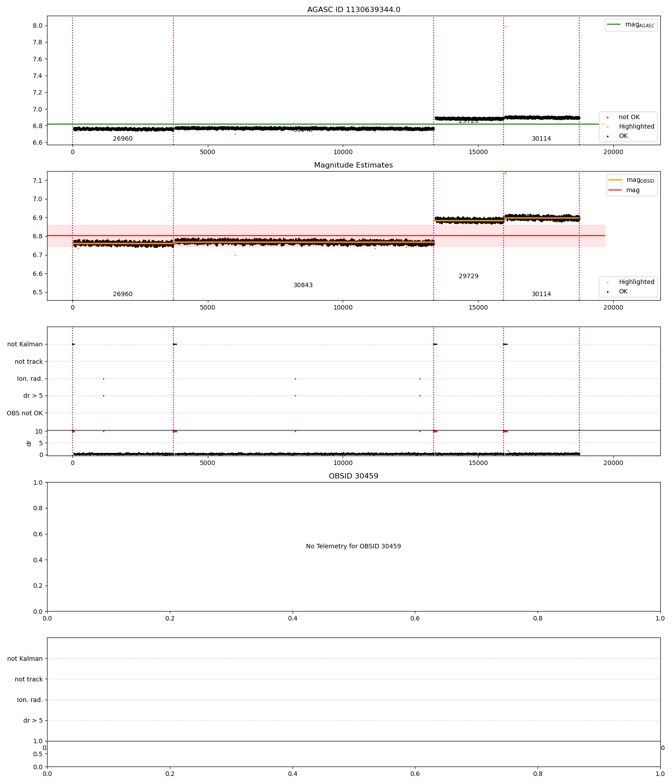Screen dimensions: 672x784
Task: Click the 7.1 tick on Magnitude Estimates plot
Action: 38,180
